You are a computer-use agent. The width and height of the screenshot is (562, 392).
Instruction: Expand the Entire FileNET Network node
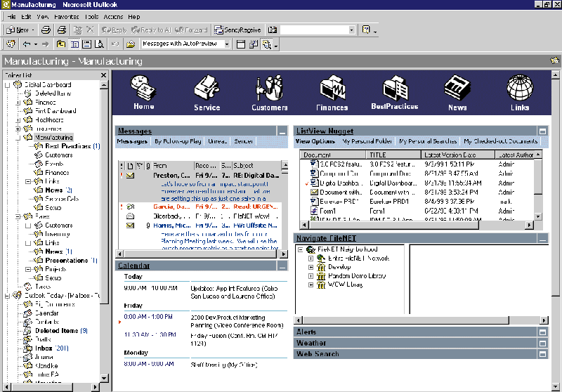pos(311,259)
